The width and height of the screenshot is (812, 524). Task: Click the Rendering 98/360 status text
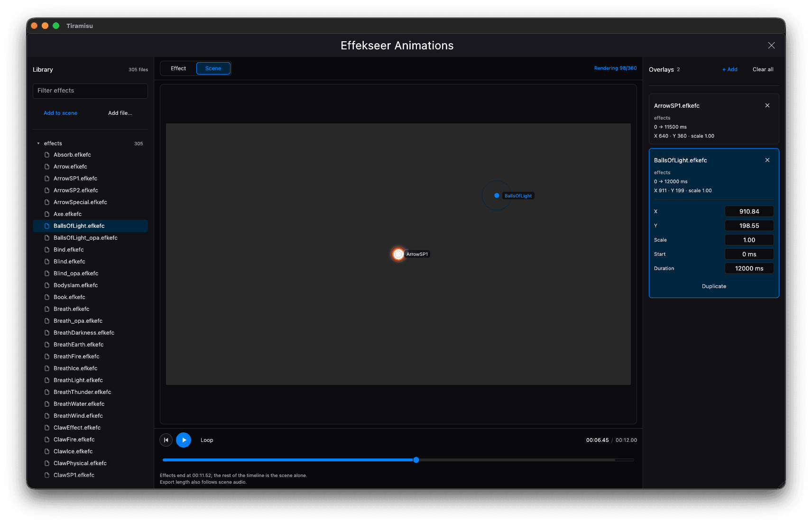615,68
